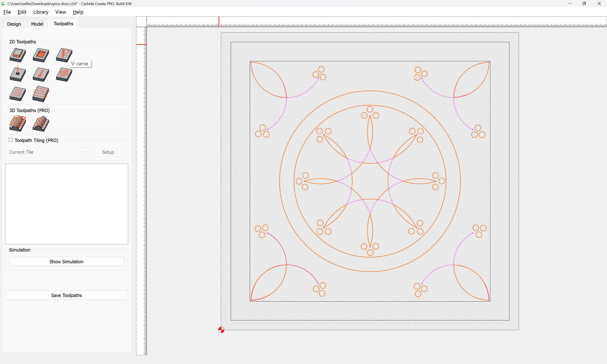
Task: Select the Contour toolpath icon
Action: tap(18, 55)
